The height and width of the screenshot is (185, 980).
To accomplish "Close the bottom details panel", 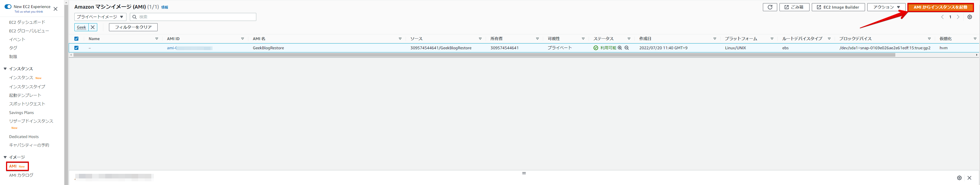I will (969, 178).
